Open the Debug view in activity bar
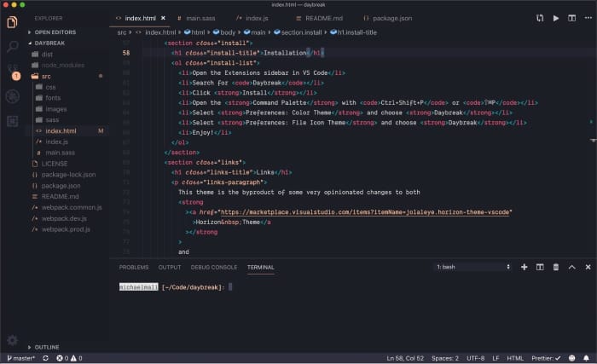597x364 pixels. 13,96
